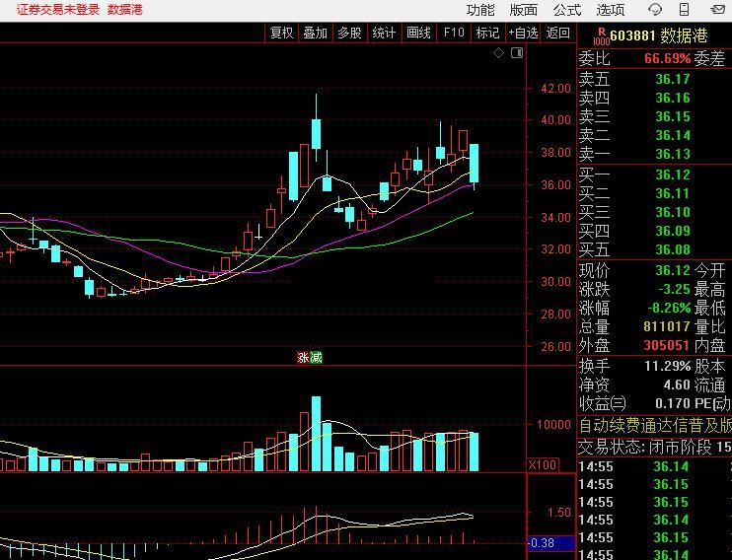The image size is (732, 560).
Task: Toggle the side panel layout icon
Action: 517,53
